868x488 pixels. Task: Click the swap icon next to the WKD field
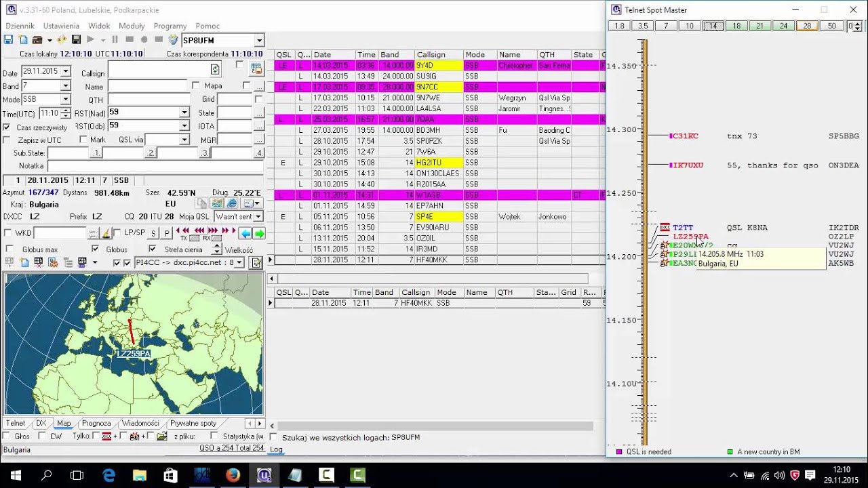[93, 233]
